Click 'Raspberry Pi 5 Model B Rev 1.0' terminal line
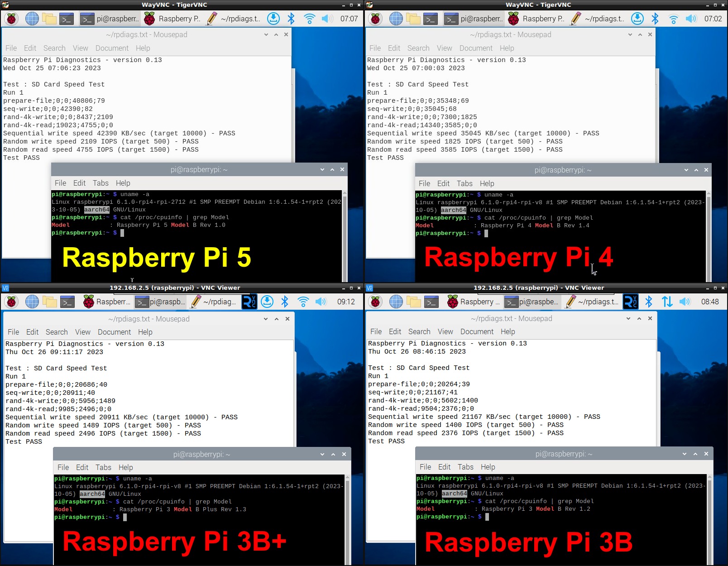Image resolution: width=728 pixels, height=566 pixels. pyautogui.click(x=171, y=225)
